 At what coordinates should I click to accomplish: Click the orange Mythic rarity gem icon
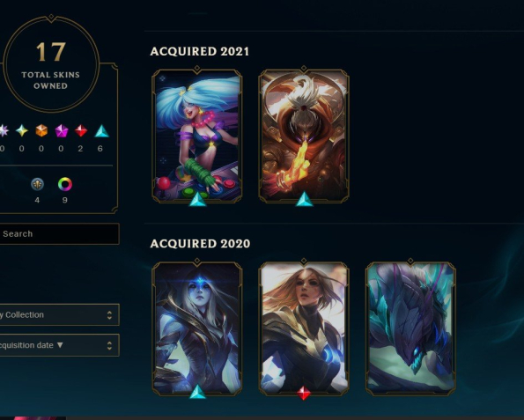coord(41,130)
